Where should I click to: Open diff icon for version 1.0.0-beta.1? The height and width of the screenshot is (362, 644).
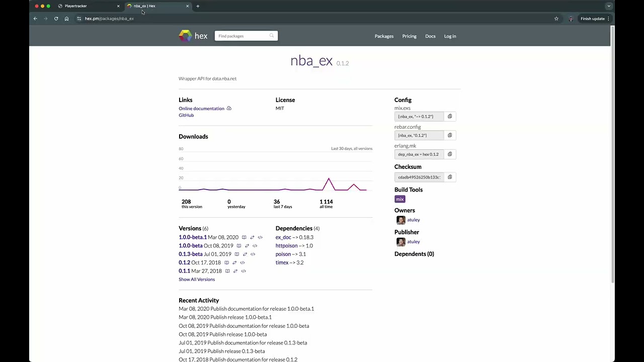[x=252, y=237]
